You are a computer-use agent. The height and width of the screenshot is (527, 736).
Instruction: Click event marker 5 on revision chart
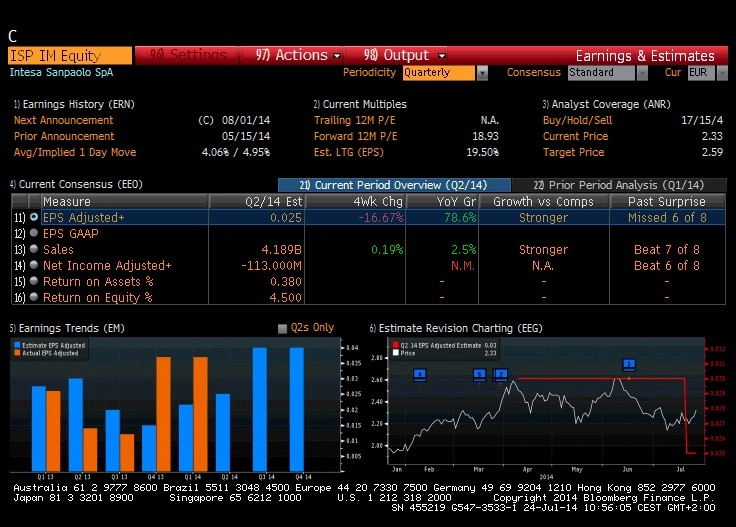point(479,374)
